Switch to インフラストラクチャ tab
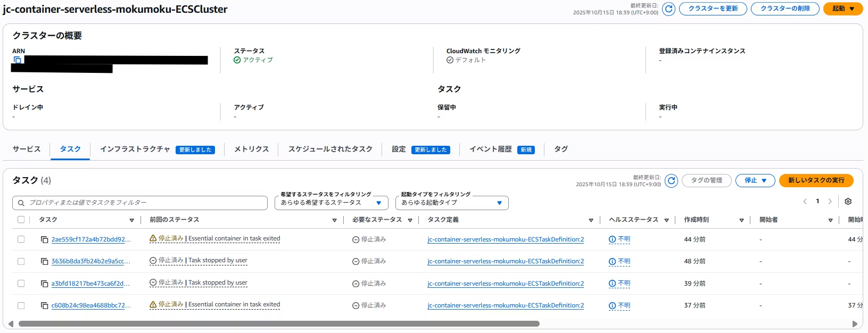The width and height of the screenshot is (868, 333). point(135,149)
